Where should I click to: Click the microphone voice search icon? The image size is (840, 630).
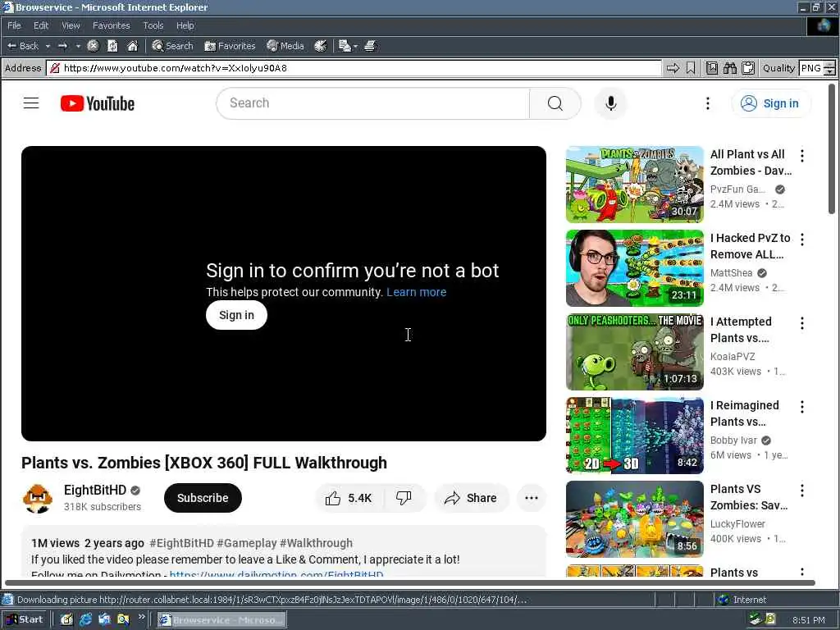point(610,103)
